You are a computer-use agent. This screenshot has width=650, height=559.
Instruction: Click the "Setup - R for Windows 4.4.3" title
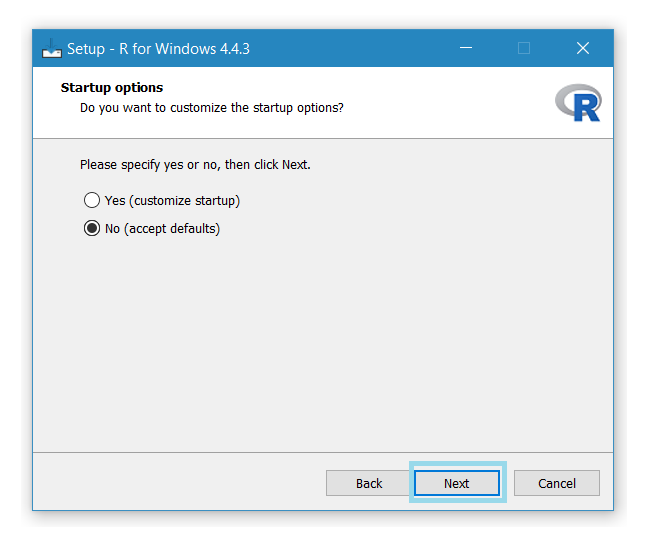pyautogui.click(x=158, y=49)
